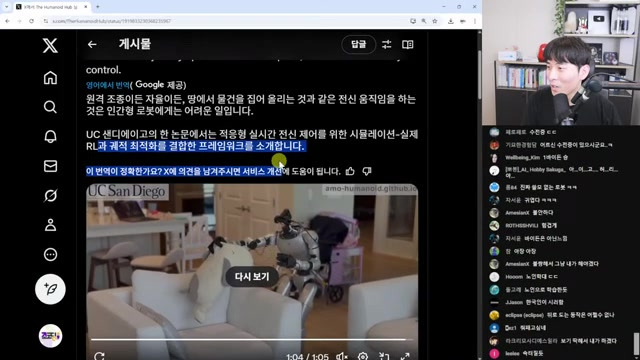Viewport: 640px width, 360px height.
Task: Close the X browser tab
Action: click(86, 7)
